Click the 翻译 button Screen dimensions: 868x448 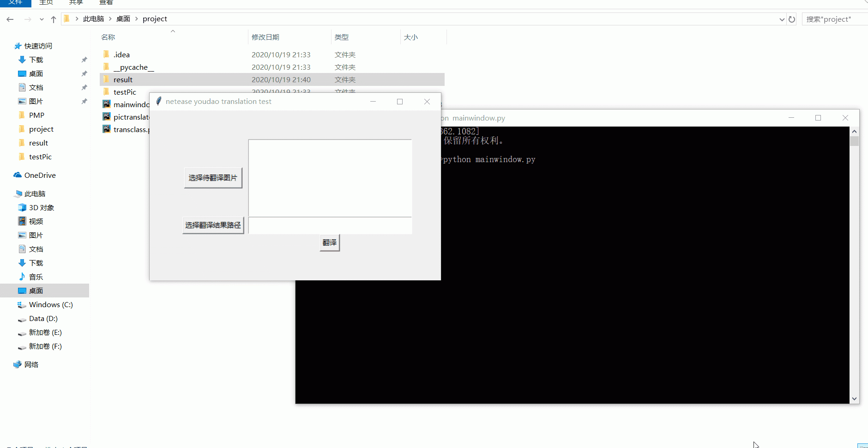[330, 242]
